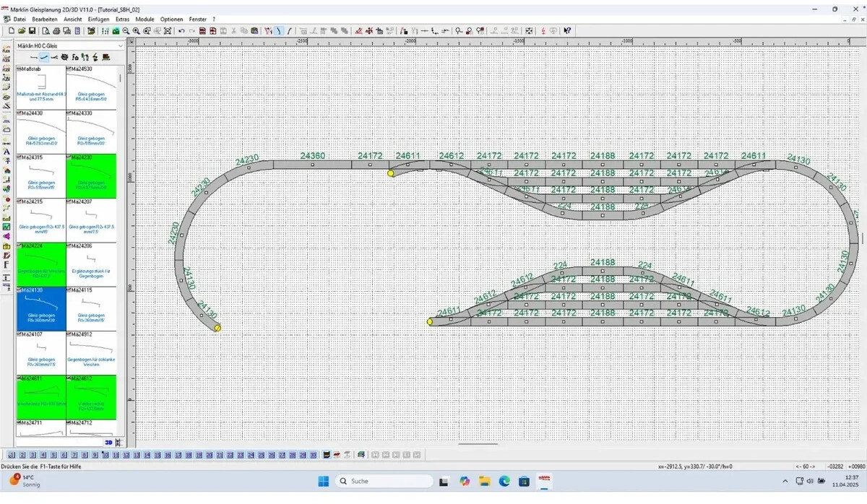Open the Fenster menu
867x504 pixels.
point(197,19)
